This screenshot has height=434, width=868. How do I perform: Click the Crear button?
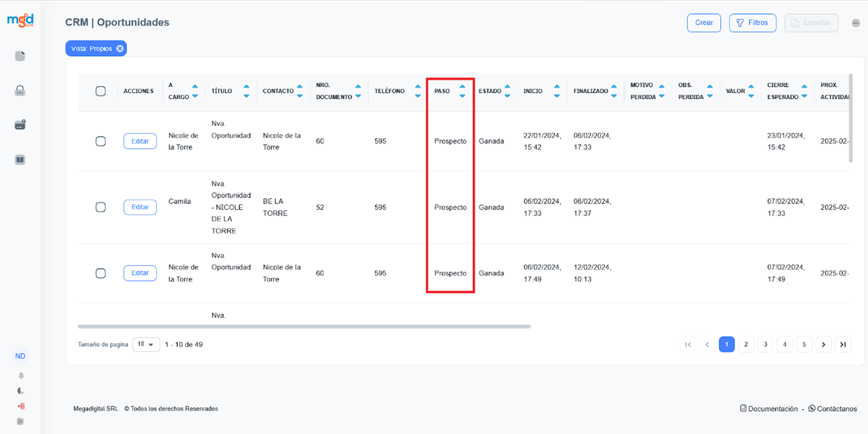tap(704, 23)
